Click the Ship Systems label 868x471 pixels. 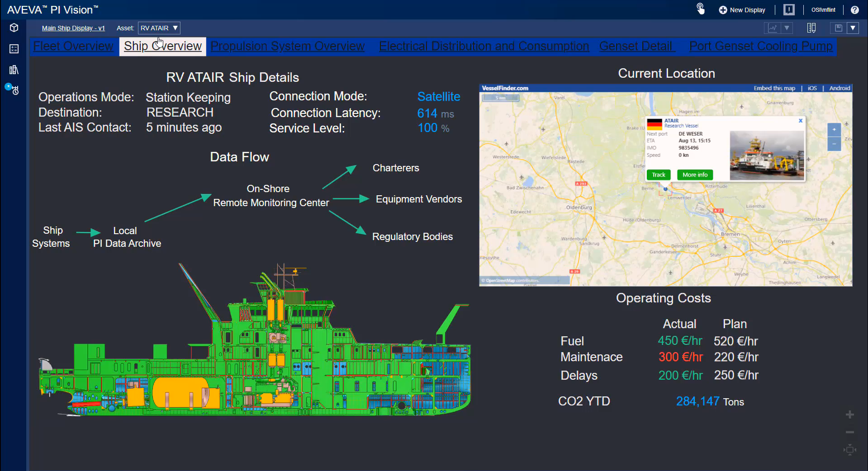point(51,237)
